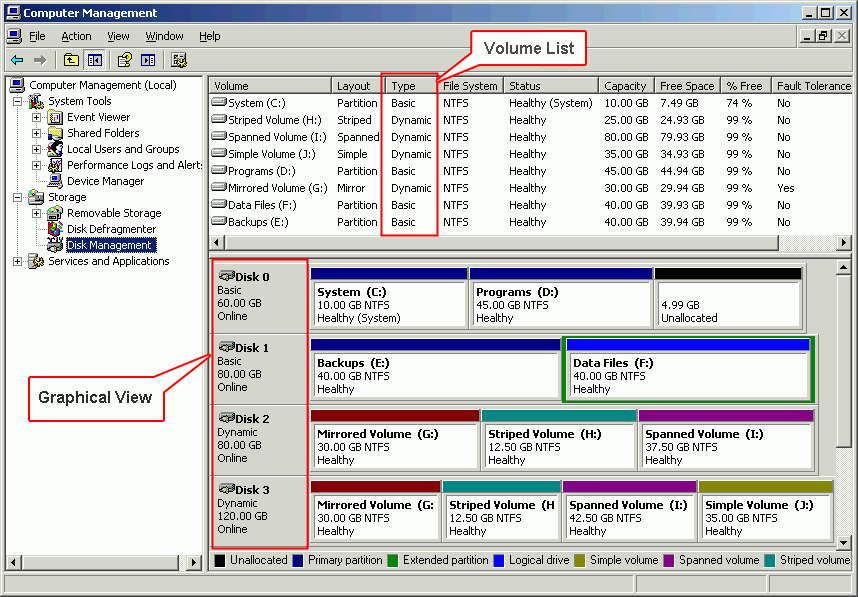Click the Back navigation arrow icon
Viewport: 858px width, 597px height.
click(x=15, y=59)
